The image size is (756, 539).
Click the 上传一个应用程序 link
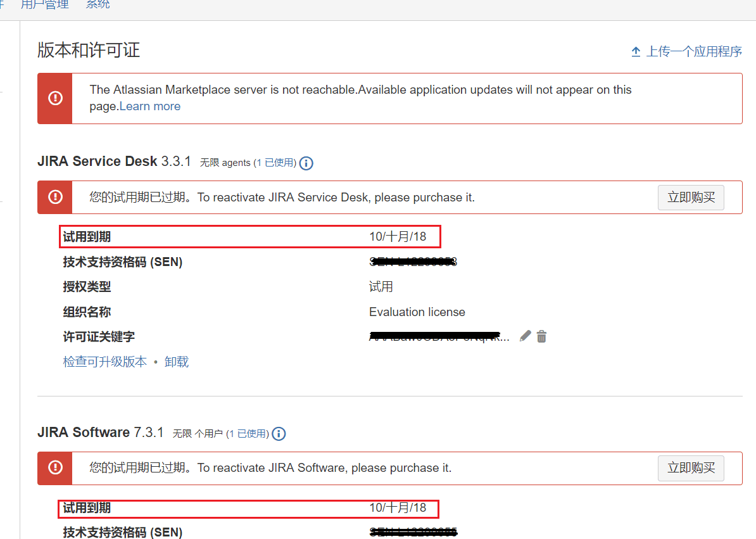coord(694,51)
